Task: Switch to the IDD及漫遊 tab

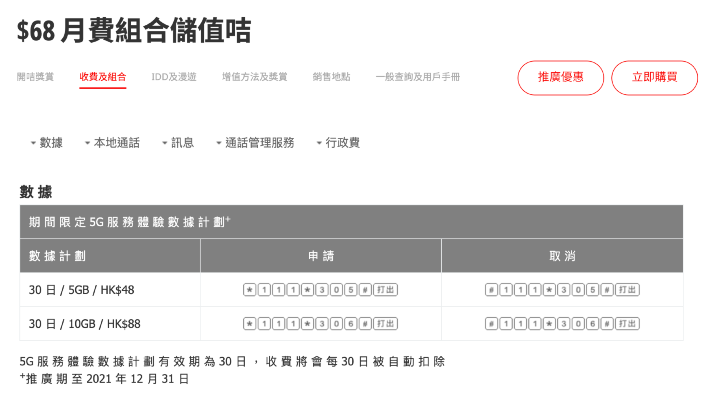Action: 174,77
